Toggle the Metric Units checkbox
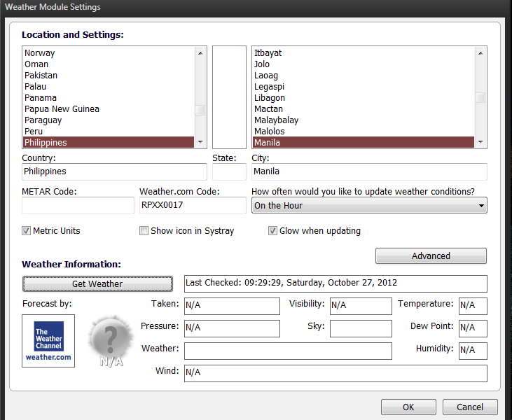The width and height of the screenshot is (512, 420). [x=27, y=231]
